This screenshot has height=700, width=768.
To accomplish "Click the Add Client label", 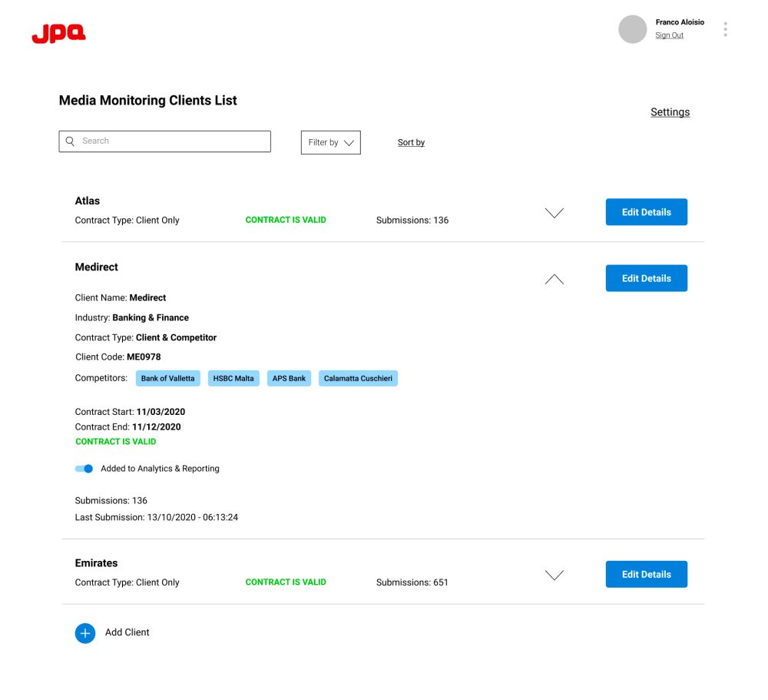I will [x=127, y=632].
